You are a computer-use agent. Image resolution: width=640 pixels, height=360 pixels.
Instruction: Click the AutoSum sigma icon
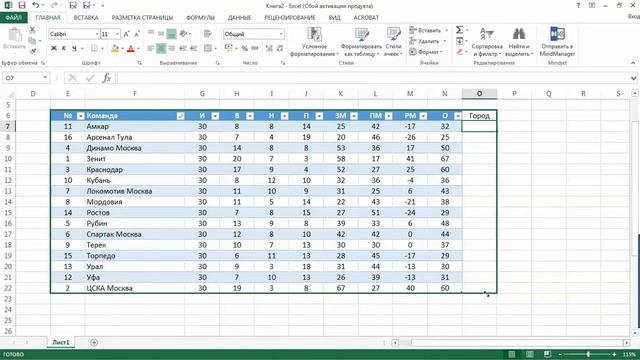[460, 30]
